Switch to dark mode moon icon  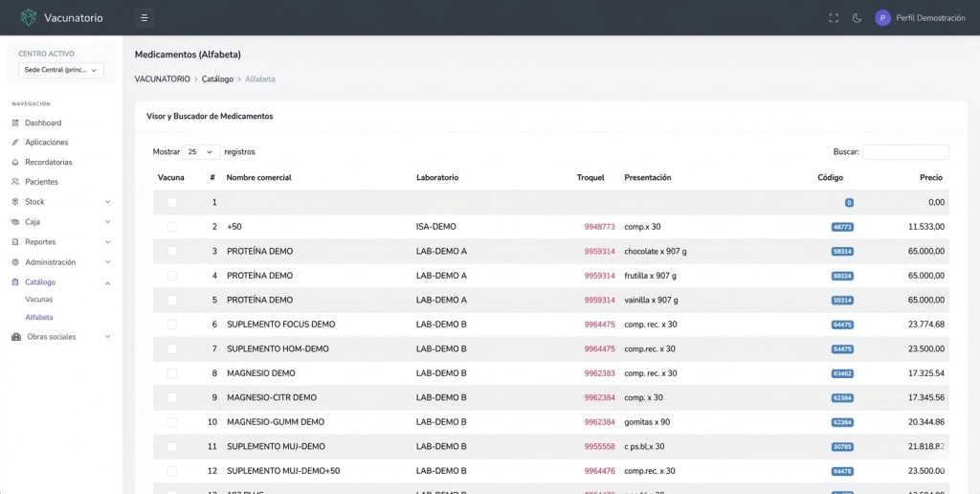tap(857, 18)
